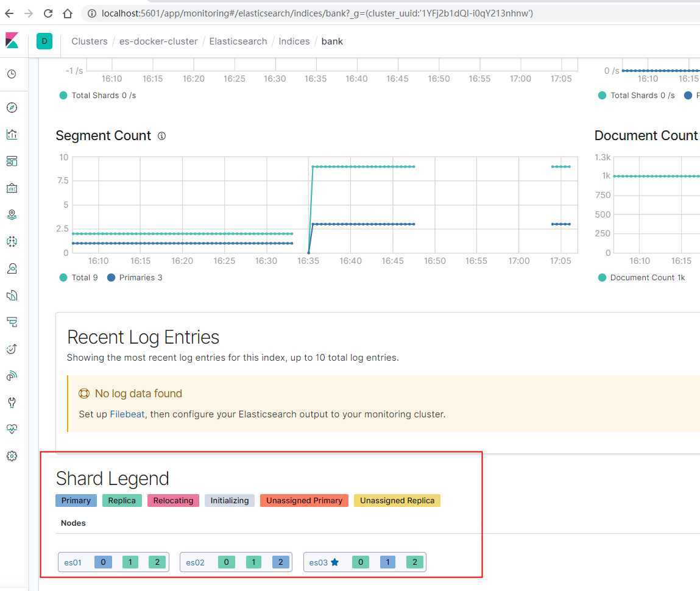
Task: Toggle Total Shards 0 /s legend on left chart
Action: click(97, 96)
